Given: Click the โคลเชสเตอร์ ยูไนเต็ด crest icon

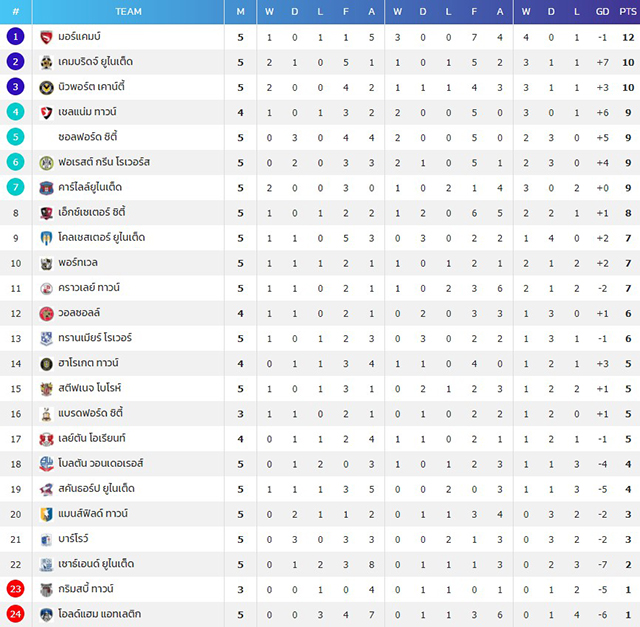Looking at the screenshot, I should [46, 238].
